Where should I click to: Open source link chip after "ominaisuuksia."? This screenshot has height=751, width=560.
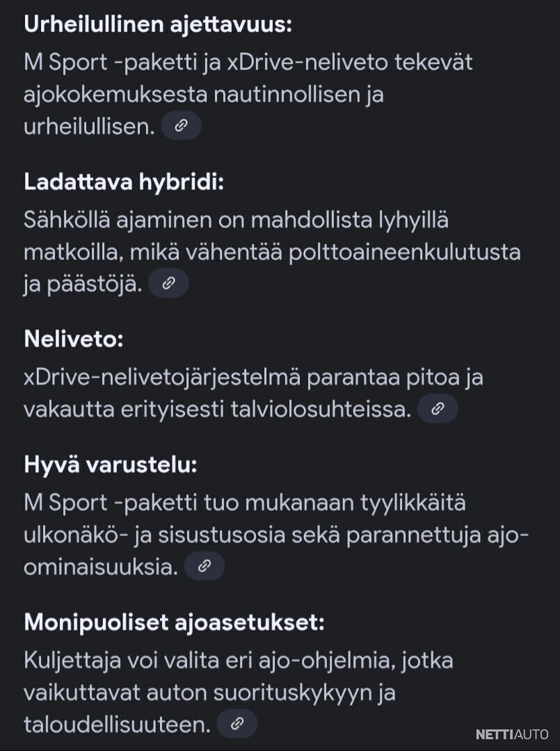(x=205, y=565)
